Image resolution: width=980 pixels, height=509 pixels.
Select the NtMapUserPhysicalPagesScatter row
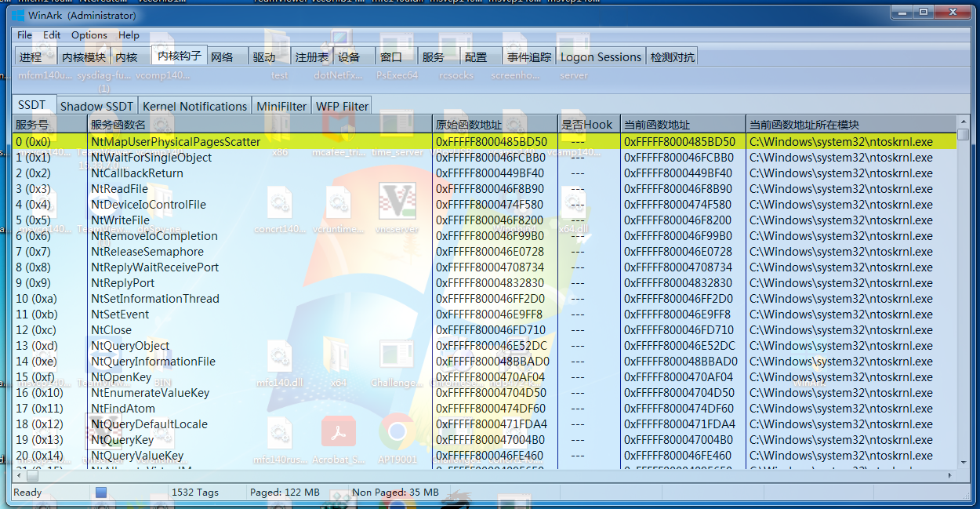pos(485,141)
